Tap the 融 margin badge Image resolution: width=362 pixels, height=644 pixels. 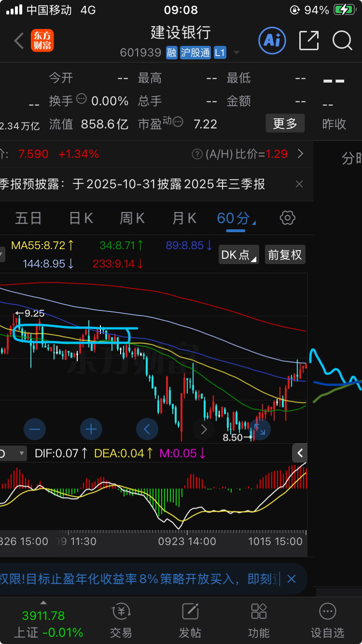tap(171, 53)
